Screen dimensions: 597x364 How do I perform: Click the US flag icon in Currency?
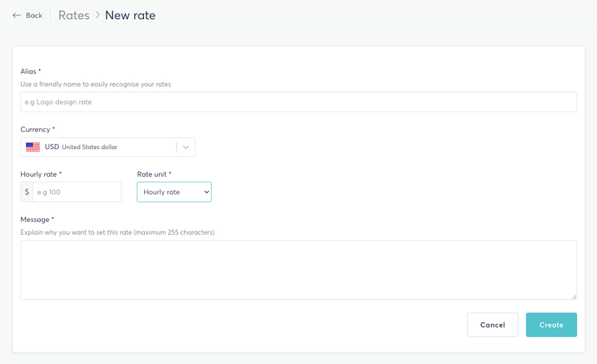33,146
